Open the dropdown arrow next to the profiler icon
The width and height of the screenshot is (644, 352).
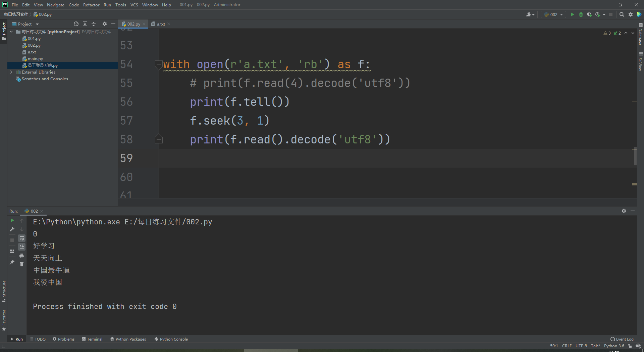click(x=604, y=14)
